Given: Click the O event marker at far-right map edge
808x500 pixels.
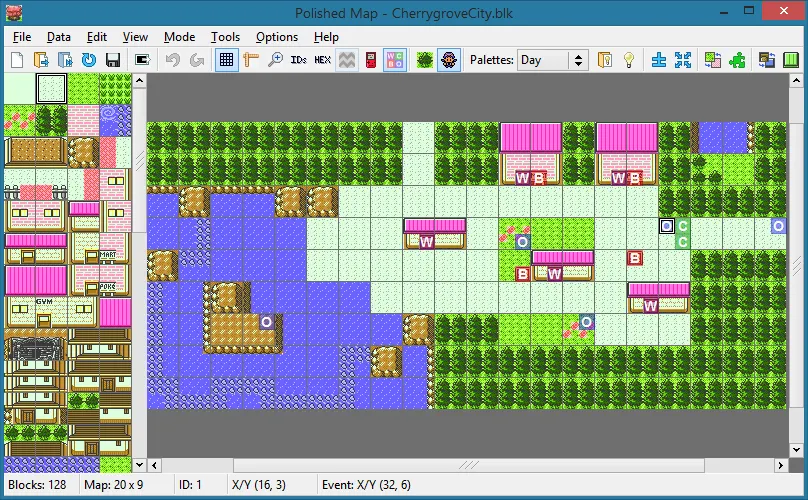Looking at the screenshot, I should [x=778, y=226].
